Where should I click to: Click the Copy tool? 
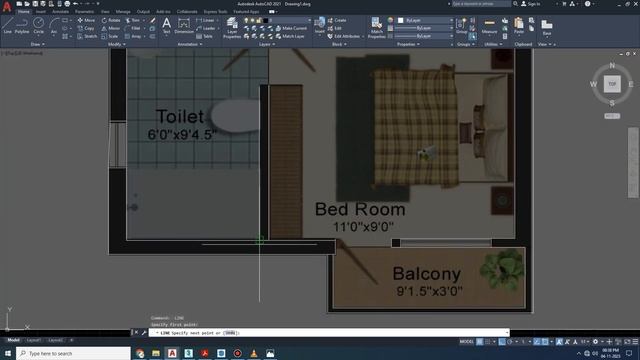(86, 28)
